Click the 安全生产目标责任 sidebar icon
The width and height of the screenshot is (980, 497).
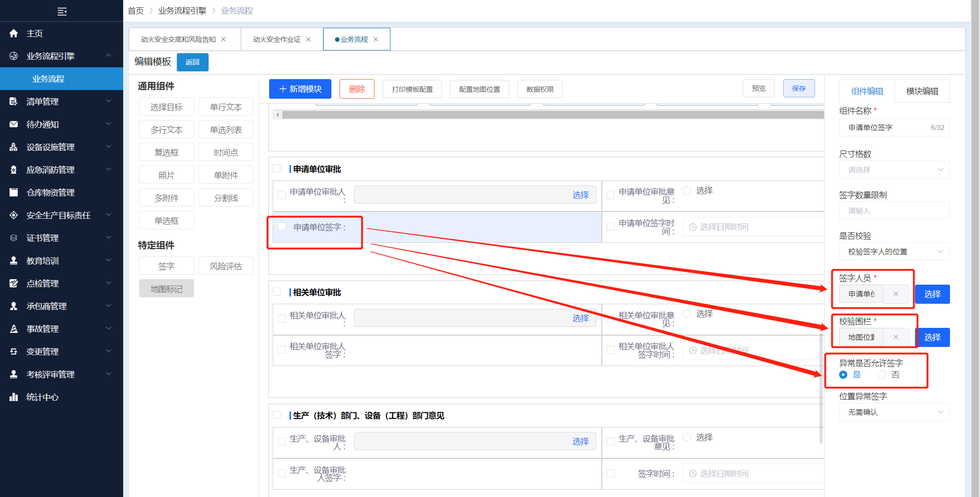14,215
